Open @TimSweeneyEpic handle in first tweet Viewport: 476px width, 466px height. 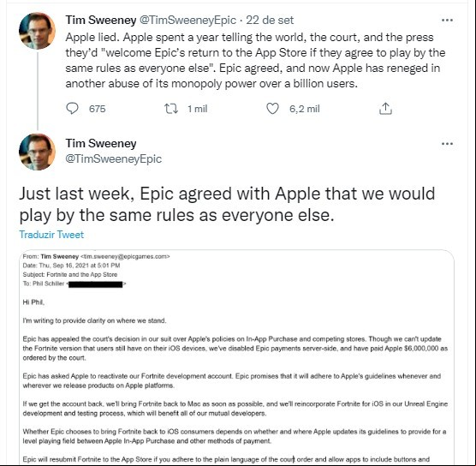click(187, 20)
